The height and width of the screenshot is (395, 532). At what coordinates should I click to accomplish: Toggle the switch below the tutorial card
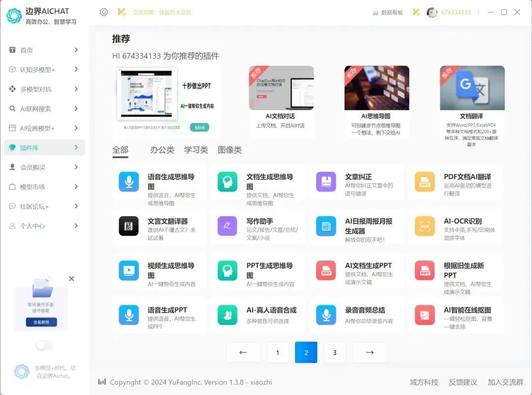[x=44, y=345]
